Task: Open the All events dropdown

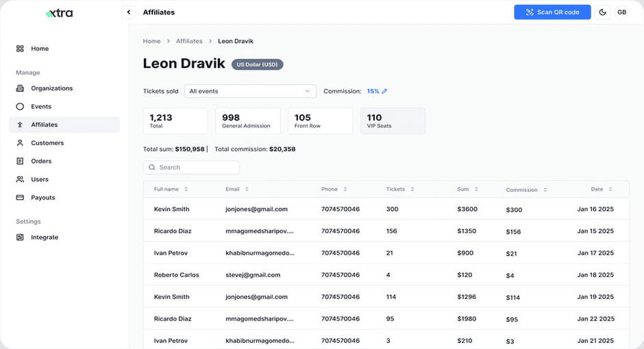Action: click(x=250, y=91)
